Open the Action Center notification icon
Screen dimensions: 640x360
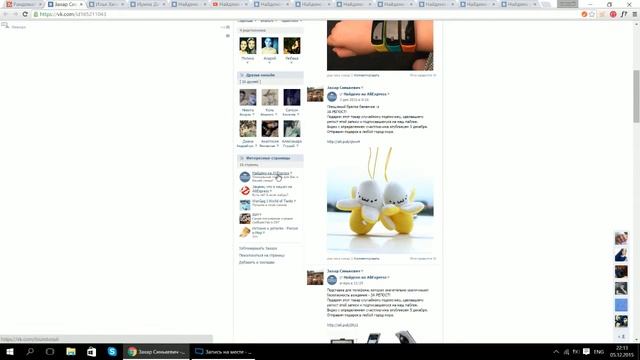pos(586,351)
